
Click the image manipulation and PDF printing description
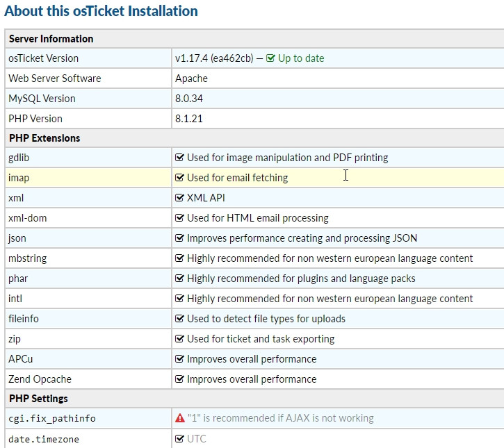pos(288,158)
